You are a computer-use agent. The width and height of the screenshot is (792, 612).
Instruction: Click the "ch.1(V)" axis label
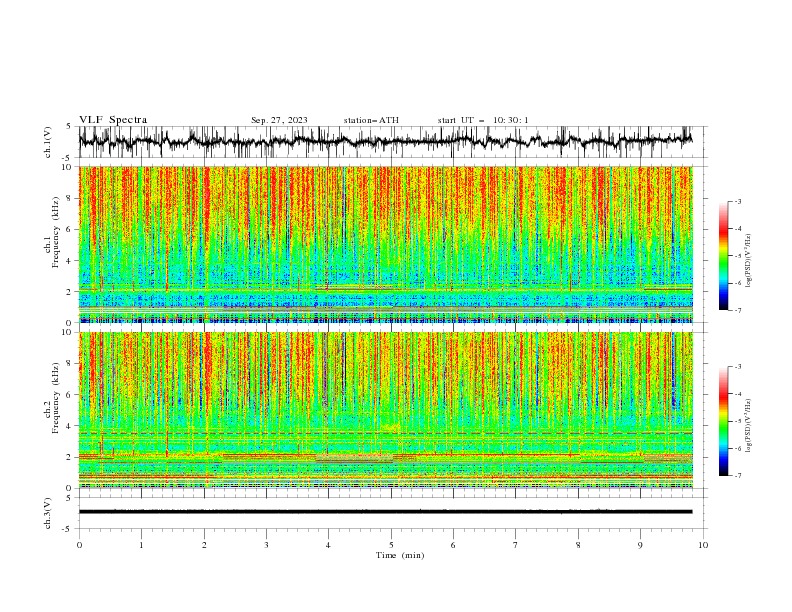click(x=48, y=141)
